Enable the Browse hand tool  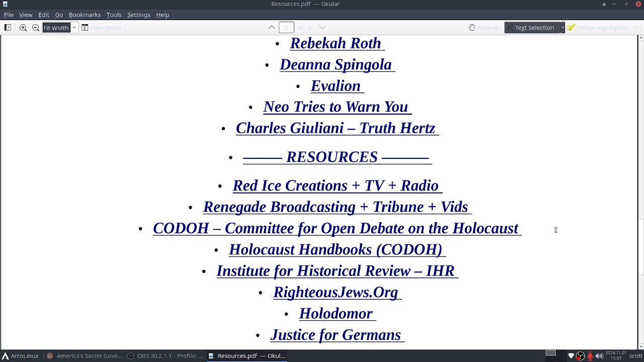pyautogui.click(x=483, y=28)
